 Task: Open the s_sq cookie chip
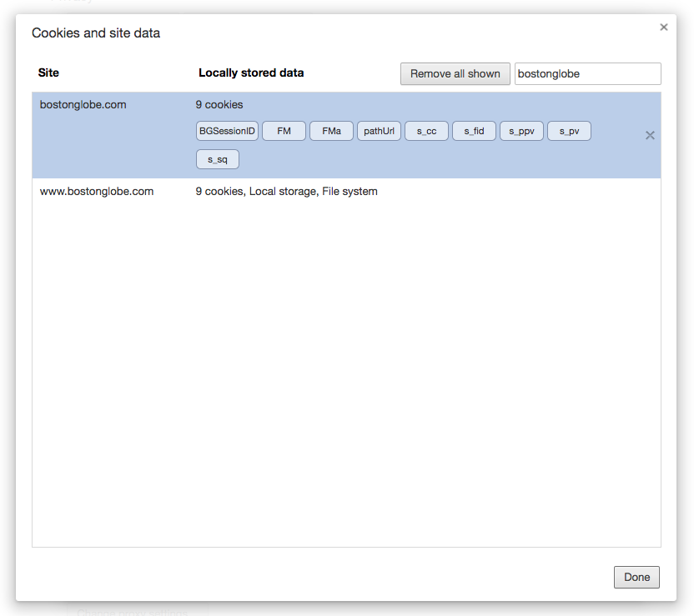coord(218,159)
